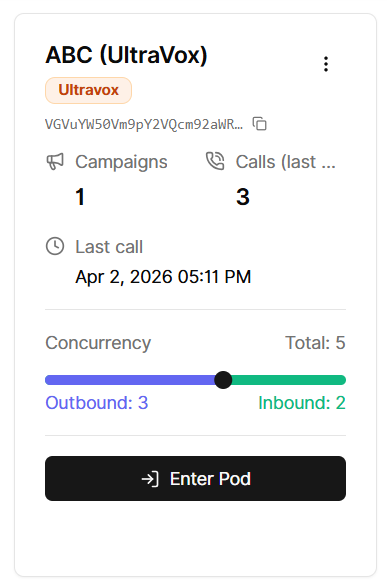Click the Calls (last ... label
Screen dimensions: 387x585
coord(285,162)
